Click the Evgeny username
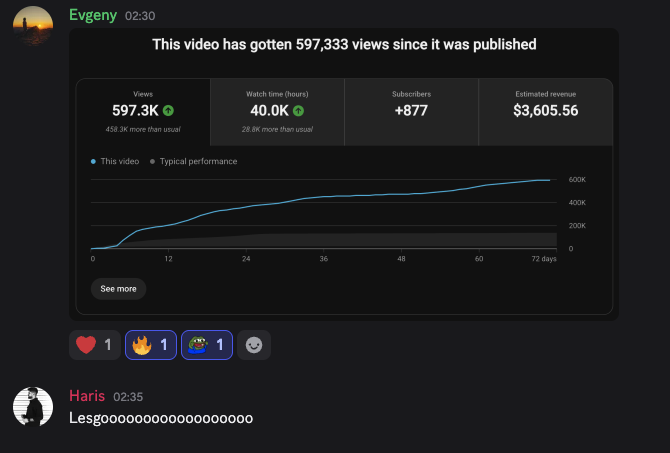This screenshot has width=670, height=453. click(x=93, y=15)
